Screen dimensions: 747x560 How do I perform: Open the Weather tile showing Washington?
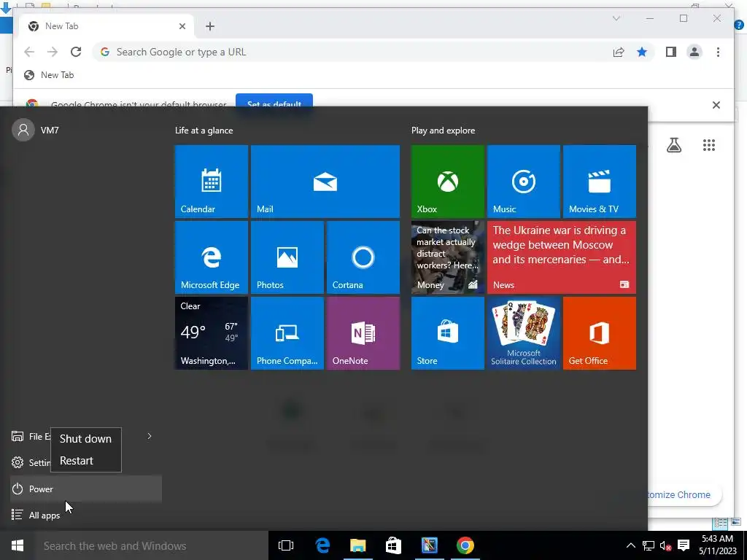(211, 332)
